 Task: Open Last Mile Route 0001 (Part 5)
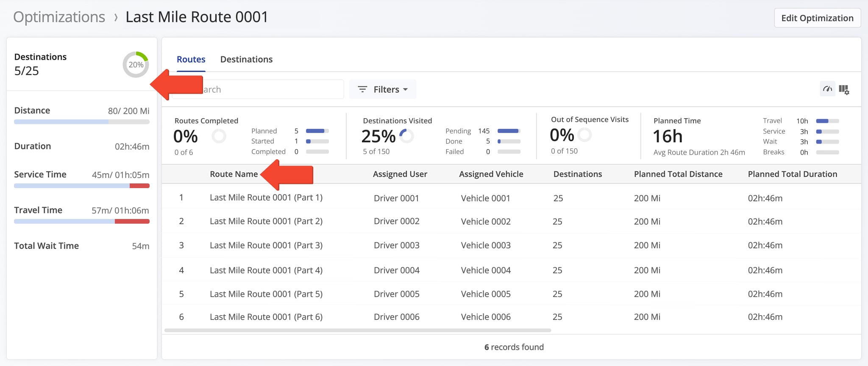266,294
